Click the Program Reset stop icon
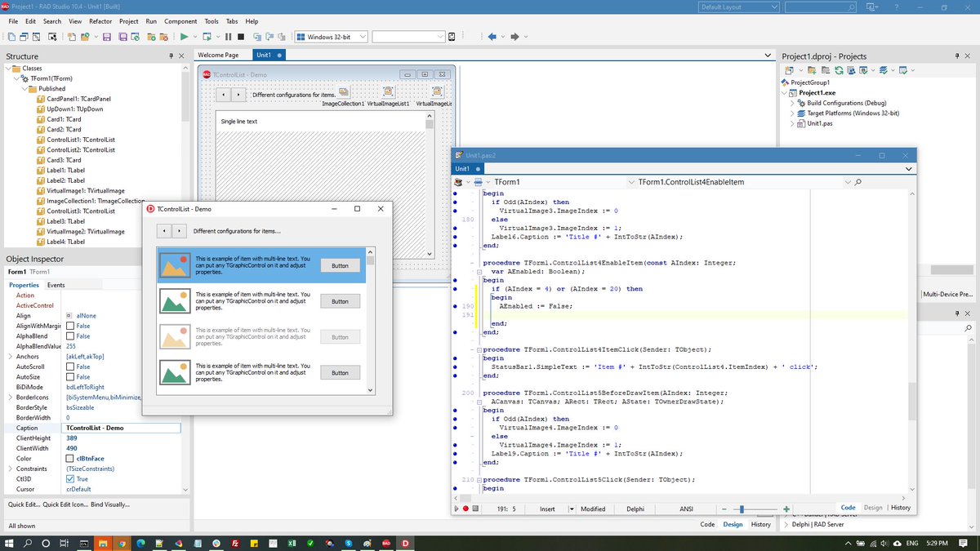The width and height of the screenshot is (980, 551). coord(240,37)
